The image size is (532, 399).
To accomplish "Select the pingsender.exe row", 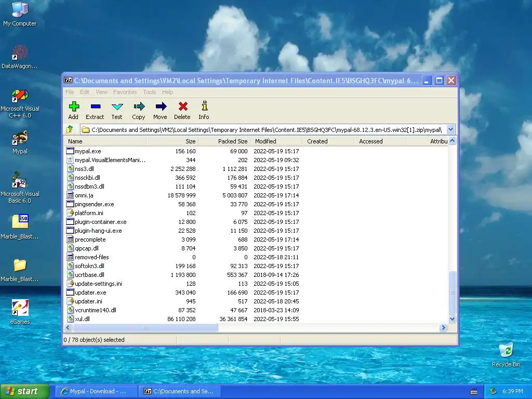I will point(256,204).
